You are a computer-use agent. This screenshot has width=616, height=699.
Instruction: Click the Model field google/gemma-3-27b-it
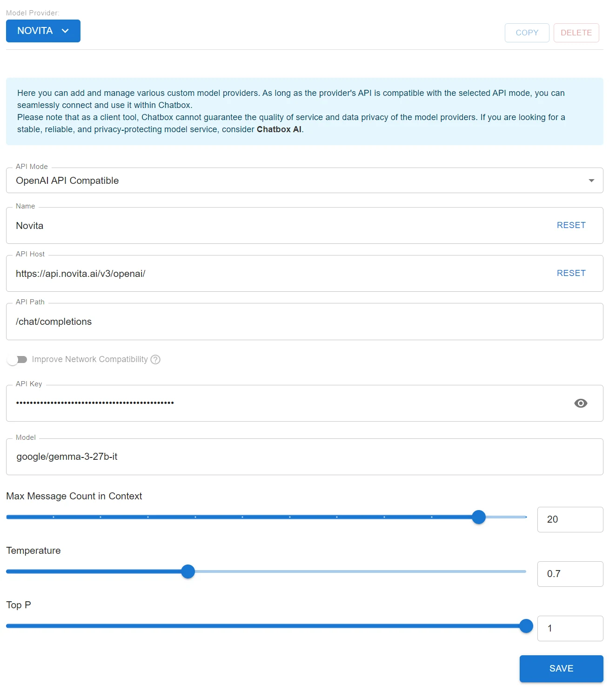305,457
